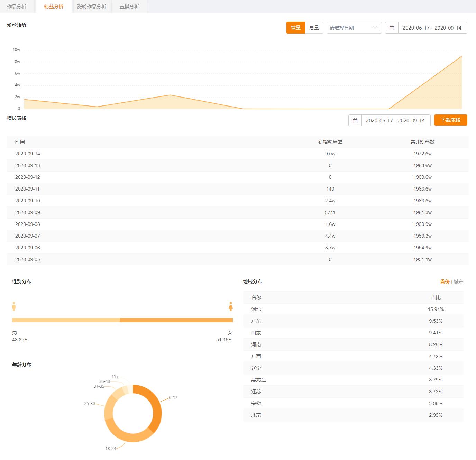Viewport: 476px width, 460px height.
Task: Switch to 作品分析 tab
Action: coord(17,7)
